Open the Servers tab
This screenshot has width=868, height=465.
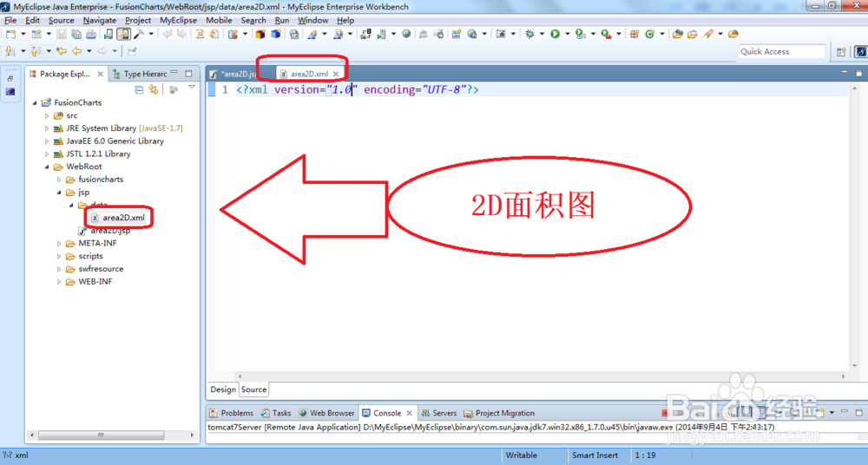[x=439, y=413]
